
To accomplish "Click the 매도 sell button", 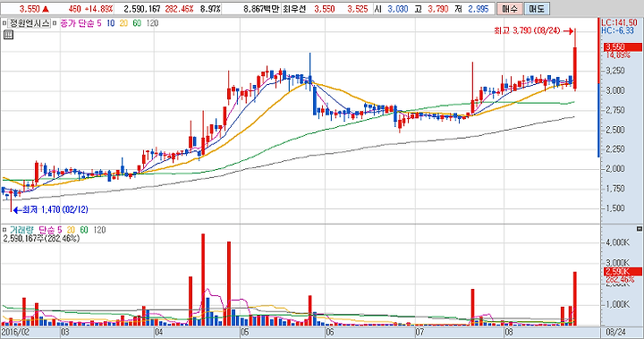I will point(537,9).
